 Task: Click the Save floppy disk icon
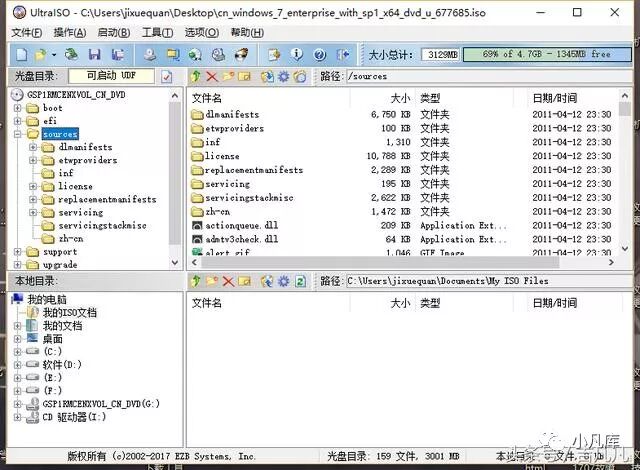click(95, 54)
